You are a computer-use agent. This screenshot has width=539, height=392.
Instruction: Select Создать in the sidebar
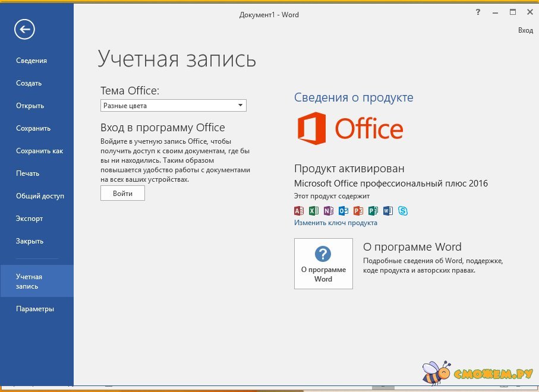(29, 83)
